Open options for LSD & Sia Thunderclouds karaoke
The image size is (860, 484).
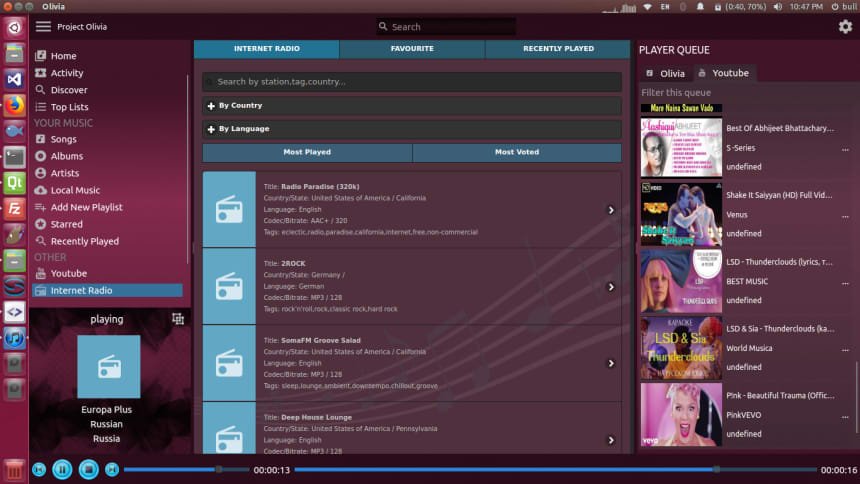(x=845, y=350)
